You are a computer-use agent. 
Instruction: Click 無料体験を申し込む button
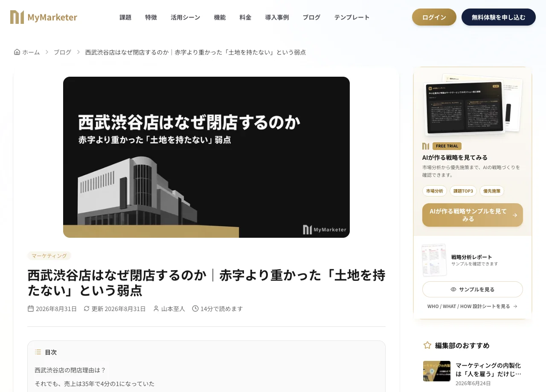pyautogui.click(x=499, y=17)
